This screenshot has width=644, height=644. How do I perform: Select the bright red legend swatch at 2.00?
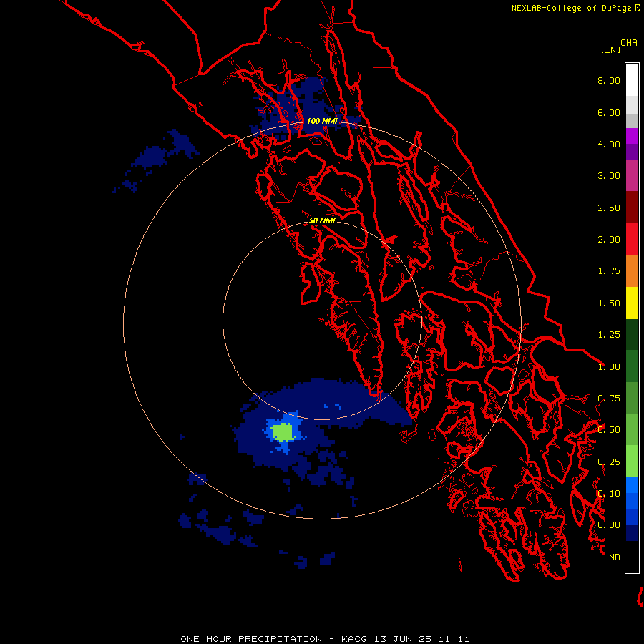coord(632,240)
